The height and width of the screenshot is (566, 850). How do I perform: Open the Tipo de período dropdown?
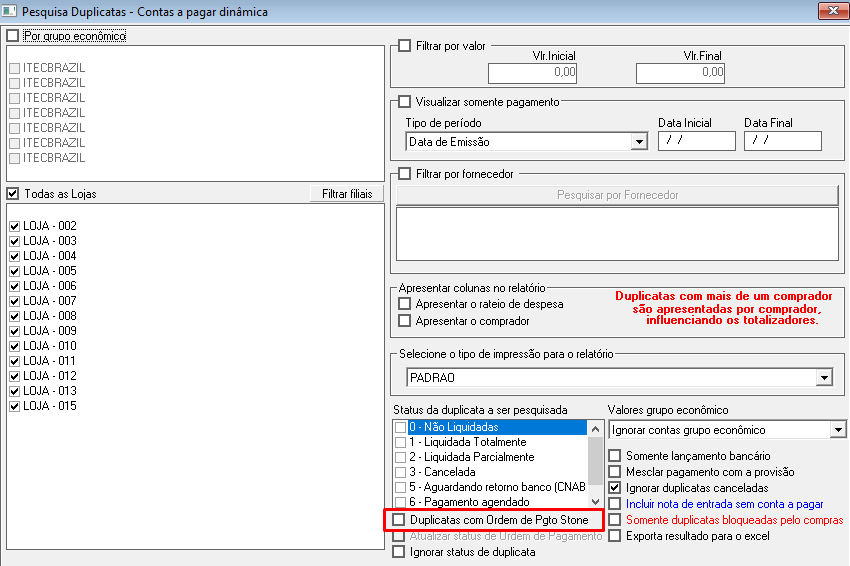pos(639,142)
